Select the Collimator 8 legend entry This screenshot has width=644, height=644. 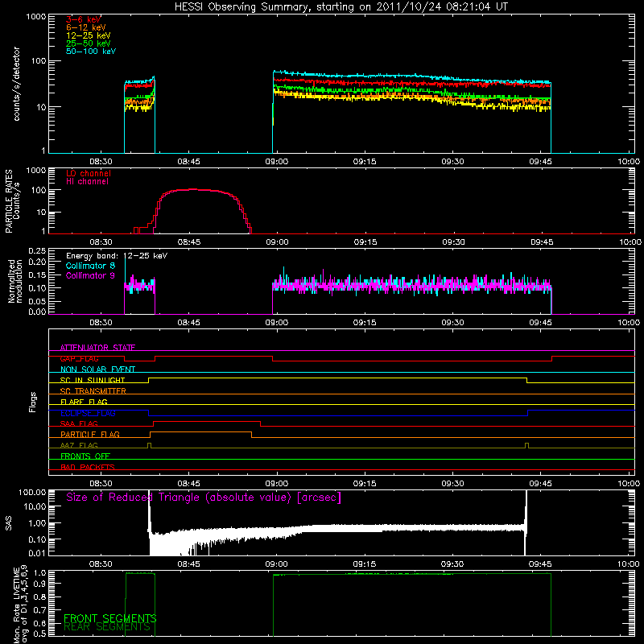point(90,266)
